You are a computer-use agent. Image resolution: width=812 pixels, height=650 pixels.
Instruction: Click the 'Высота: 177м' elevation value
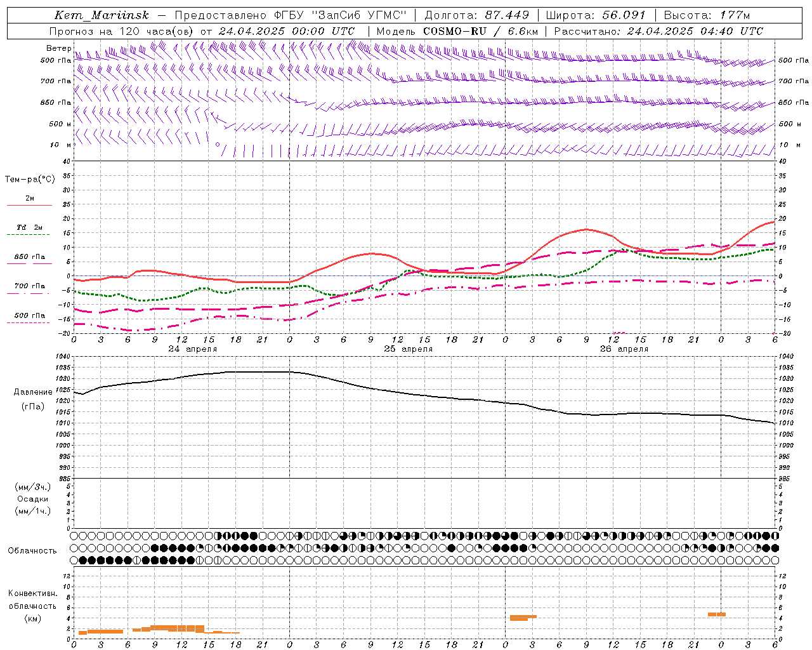click(707, 15)
